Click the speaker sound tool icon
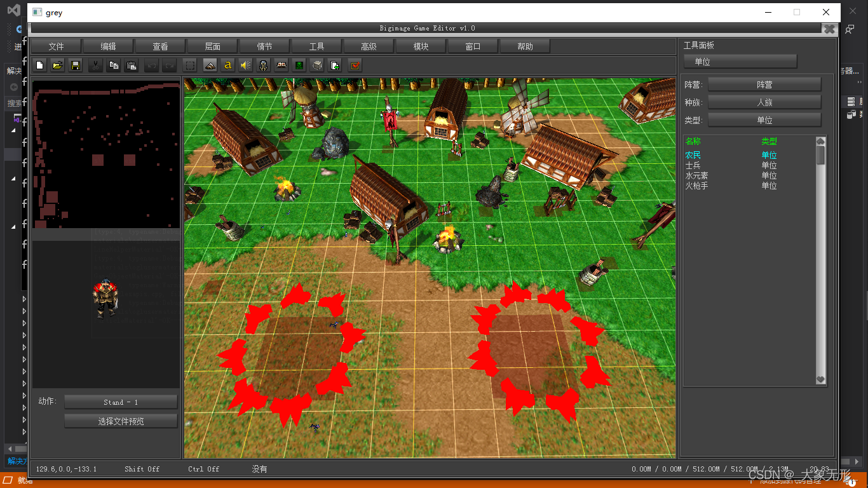Viewport: 868px width, 488px height. pyautogui.click(x=245, y=65)
